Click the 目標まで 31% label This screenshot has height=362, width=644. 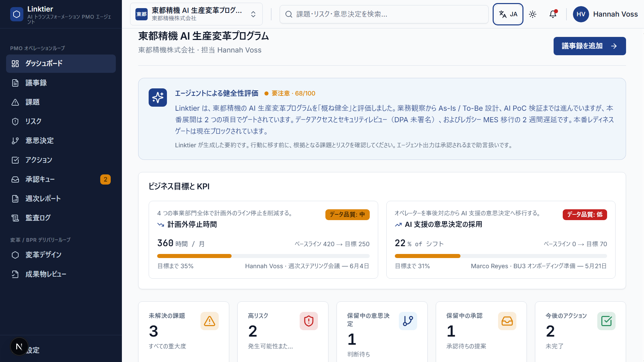pyautogui.click(x=412, y=266)
